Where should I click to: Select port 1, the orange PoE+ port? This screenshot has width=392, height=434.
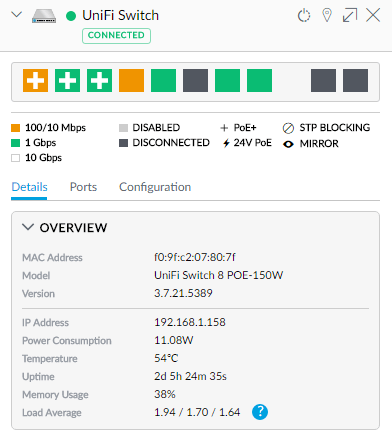point(36,80)
